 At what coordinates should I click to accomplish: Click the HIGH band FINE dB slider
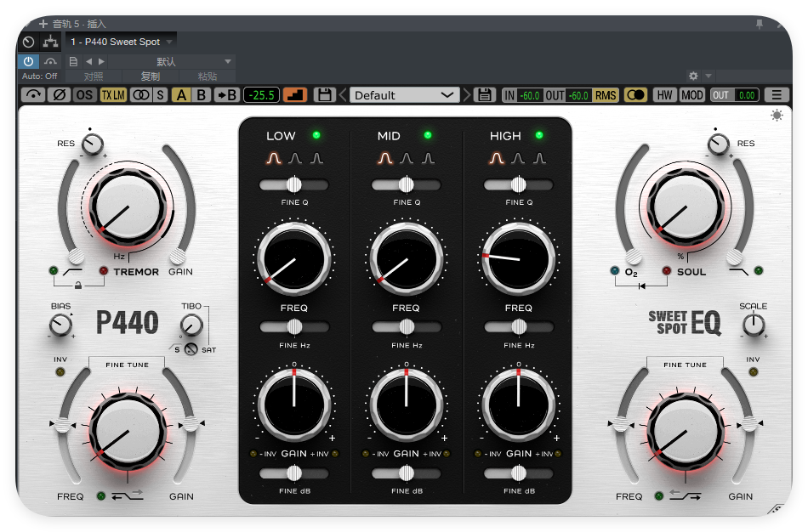tap(519, 473)
